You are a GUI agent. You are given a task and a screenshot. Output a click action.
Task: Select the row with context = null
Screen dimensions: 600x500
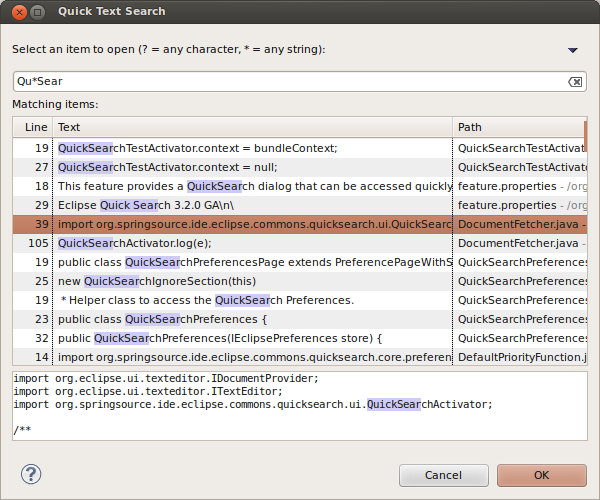(x=300, y=167)
